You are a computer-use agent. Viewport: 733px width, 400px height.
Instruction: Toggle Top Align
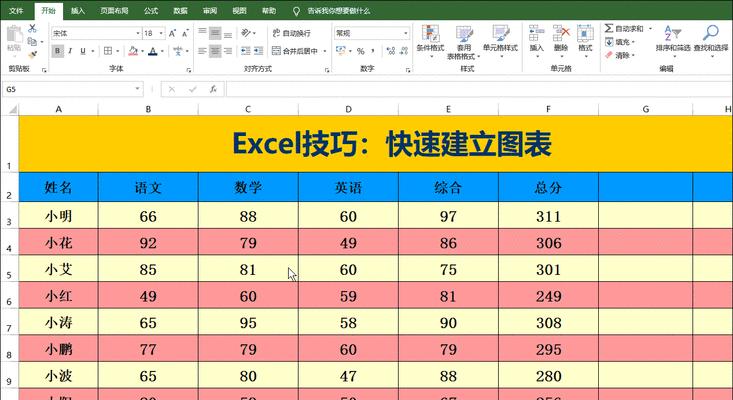pyautogui.click(x=202, y=33)
